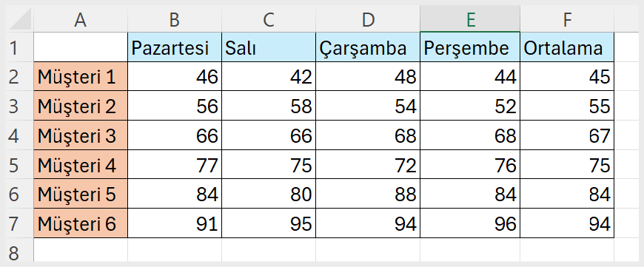
Task: Select cell with value 77
Action: (175, 165)
